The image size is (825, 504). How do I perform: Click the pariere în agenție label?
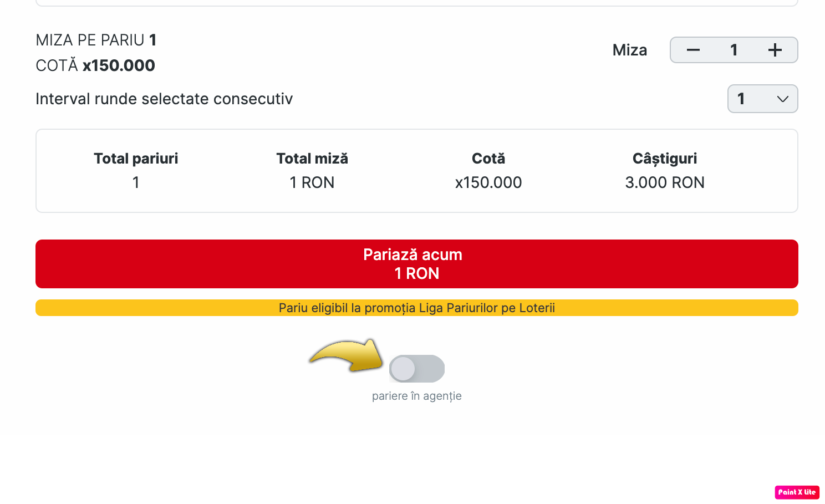(x=417, y=396)
